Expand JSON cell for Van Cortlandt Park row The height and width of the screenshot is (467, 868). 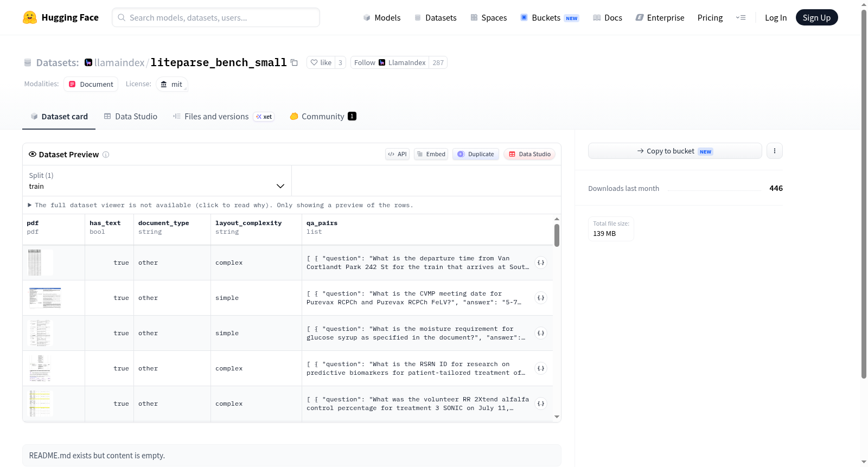pos(541,263)
